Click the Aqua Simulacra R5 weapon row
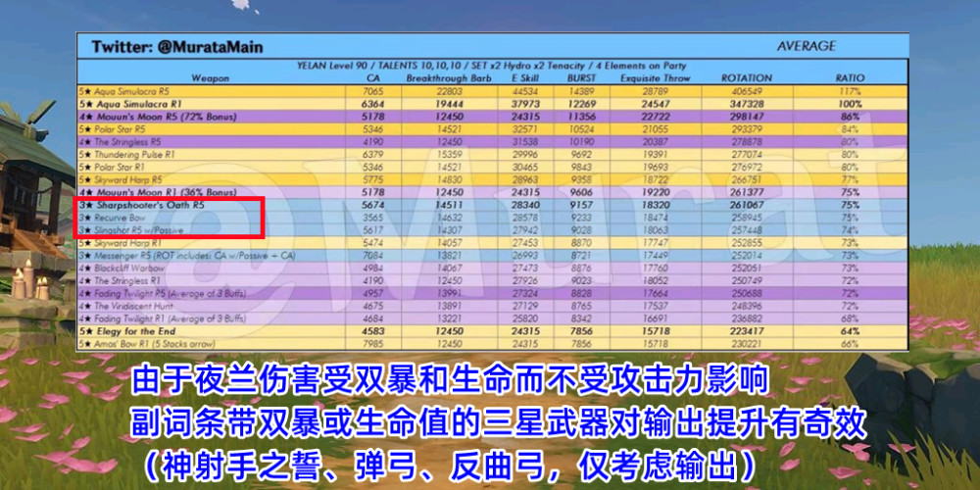 pos(127,90)
